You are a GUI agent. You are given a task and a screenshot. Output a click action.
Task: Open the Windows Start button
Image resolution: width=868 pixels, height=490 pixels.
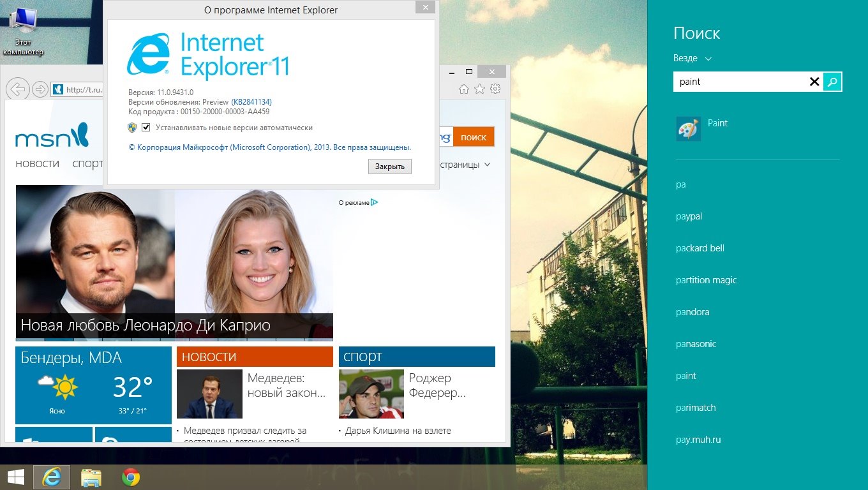[16, 477]
